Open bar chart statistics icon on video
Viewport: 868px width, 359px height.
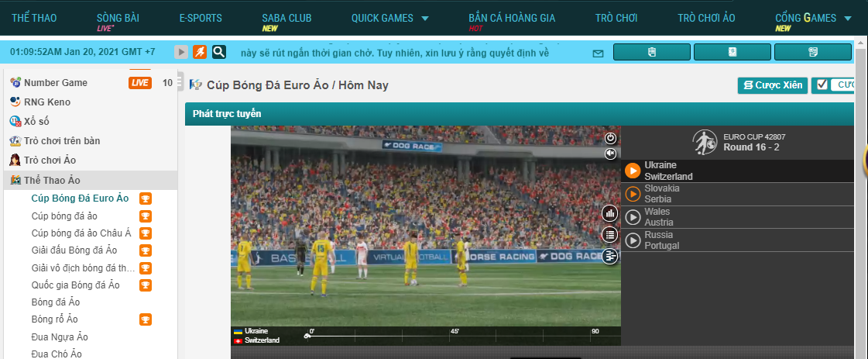(x=610, y=213)
